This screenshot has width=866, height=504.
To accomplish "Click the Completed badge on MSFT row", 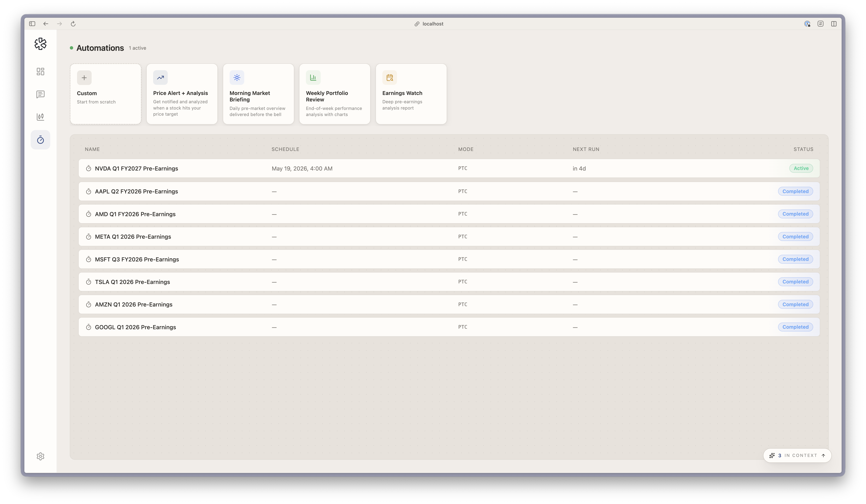I will point(796,259).
